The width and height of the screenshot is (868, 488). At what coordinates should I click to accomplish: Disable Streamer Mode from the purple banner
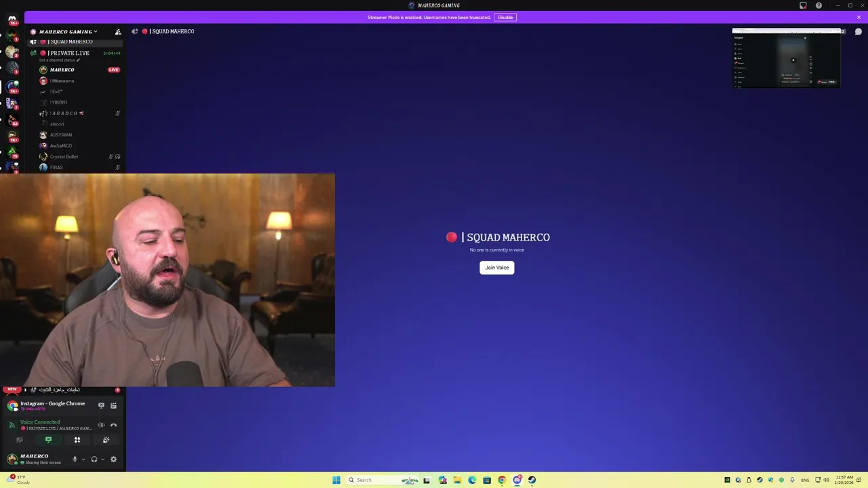coord(505,17)
